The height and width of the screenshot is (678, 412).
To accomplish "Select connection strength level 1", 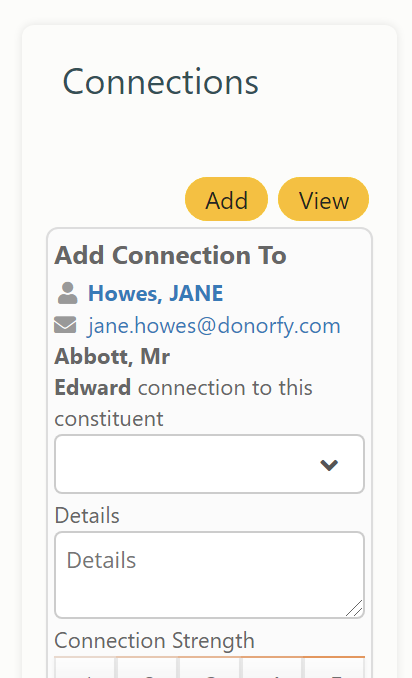I will (x=85, y=668).
